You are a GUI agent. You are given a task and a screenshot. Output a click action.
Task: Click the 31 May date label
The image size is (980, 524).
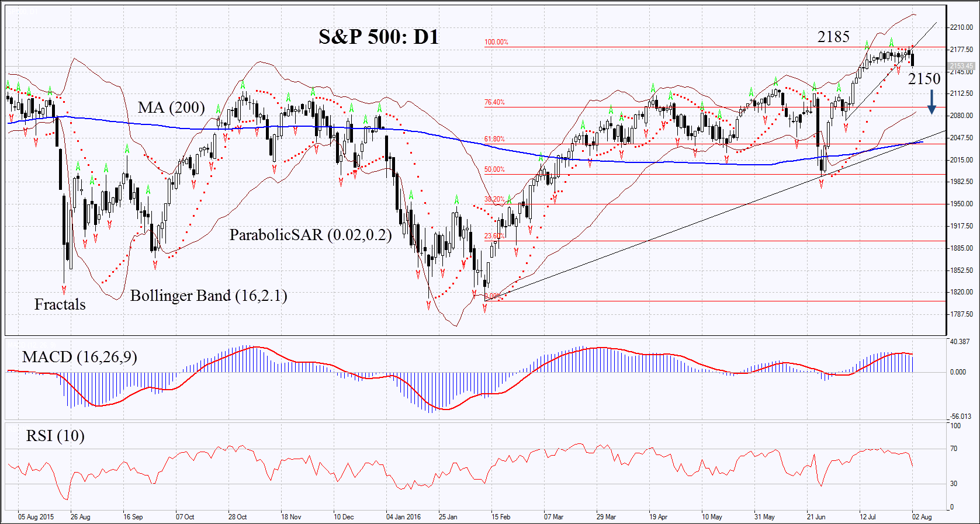[x=764, y=517]
